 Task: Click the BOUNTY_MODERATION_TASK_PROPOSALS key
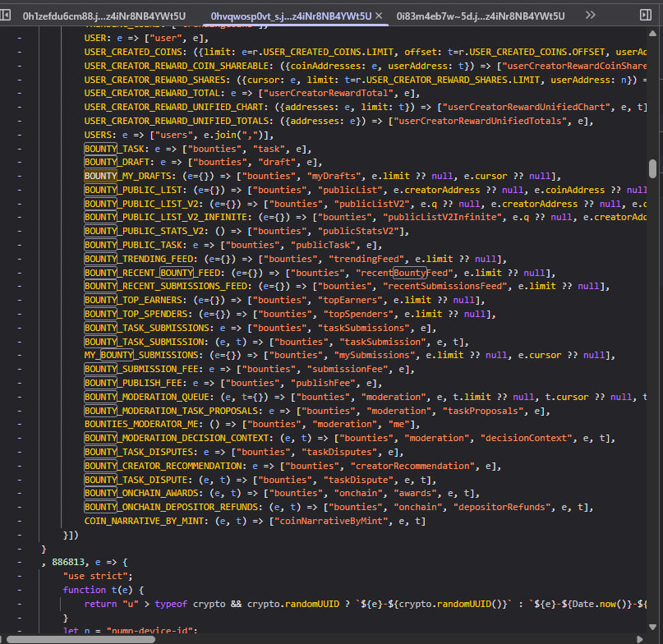coord(173,411)
